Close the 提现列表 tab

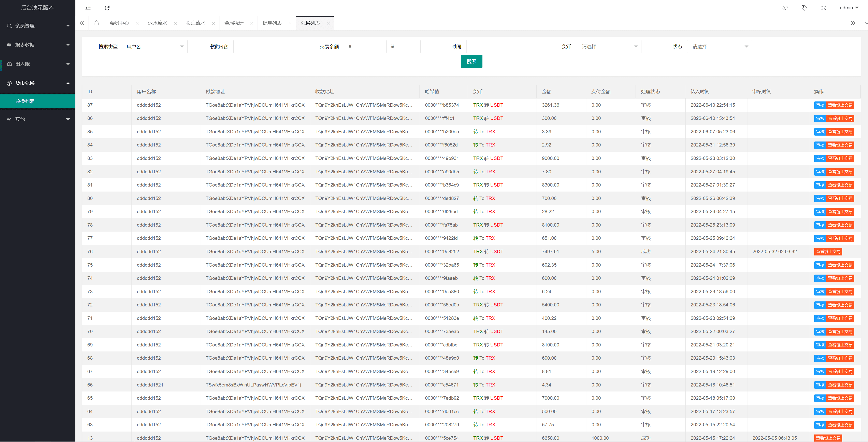[290, 23]
